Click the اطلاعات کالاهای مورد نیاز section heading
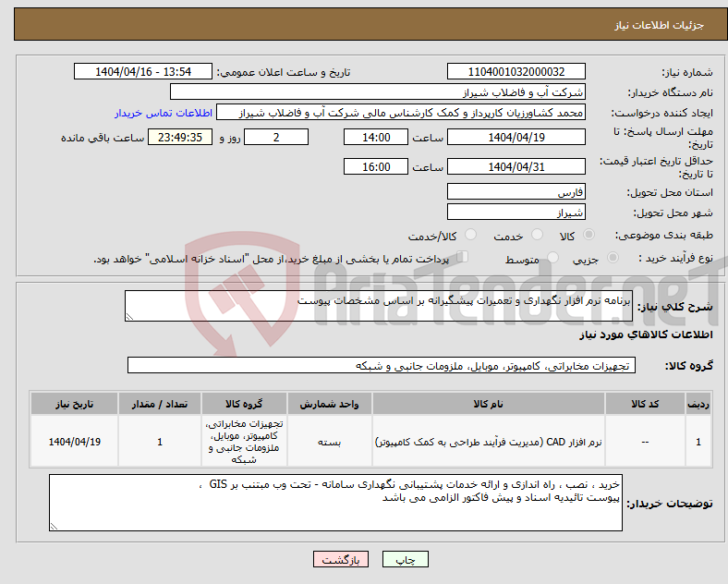Image resolution: width=728 pixels, height=584 pixels. [646, 335]
